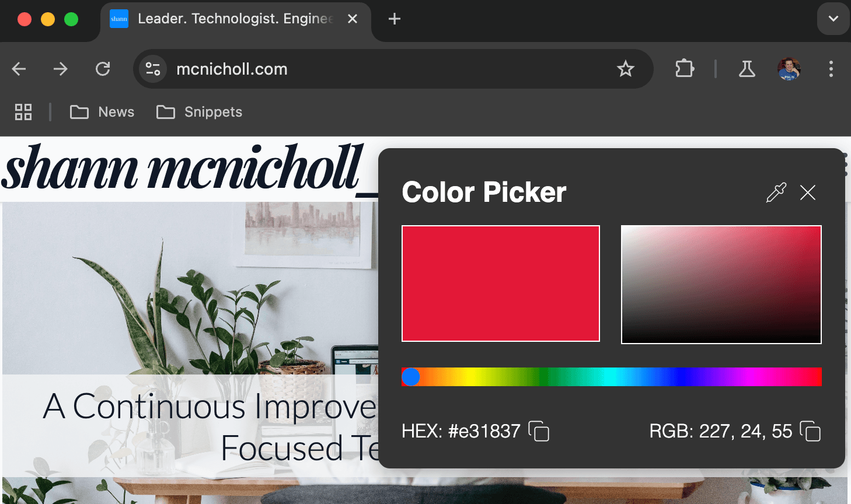Viewport: 851px width, 504px height.
Task: Copy the RGB value 227, 24, 55
Action: point(811,432)
